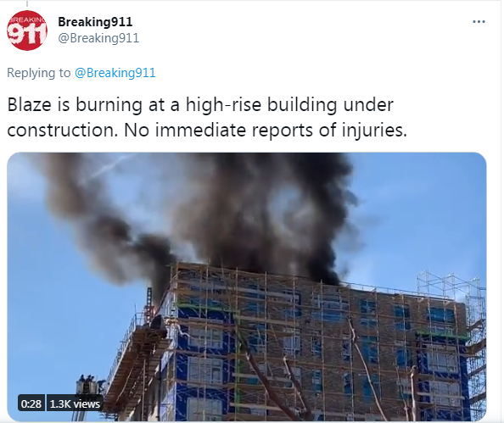
Task: Click the @Breaking911 handle under the name
Action: coord(98,38)
